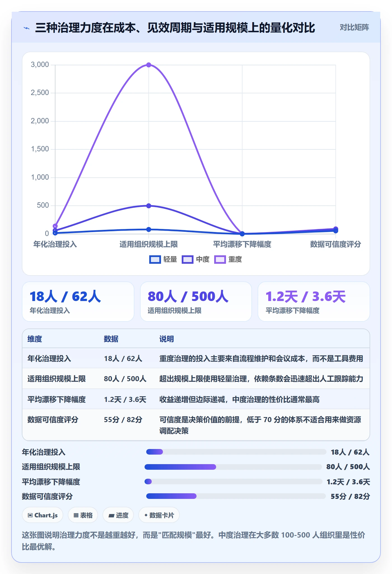Click the 数据可信度评分 x-axis label
Screen dimensions: 392x574
click(335, 244)
